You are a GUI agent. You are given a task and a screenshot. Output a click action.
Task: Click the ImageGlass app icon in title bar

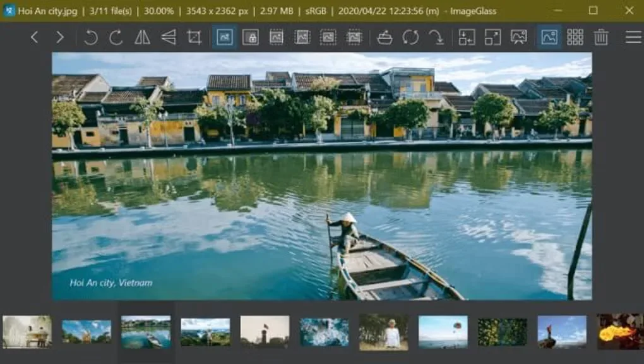[9, 10]
